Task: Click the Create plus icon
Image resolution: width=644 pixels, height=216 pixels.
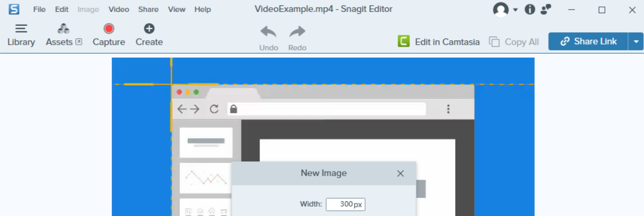Action: [149, 29]
